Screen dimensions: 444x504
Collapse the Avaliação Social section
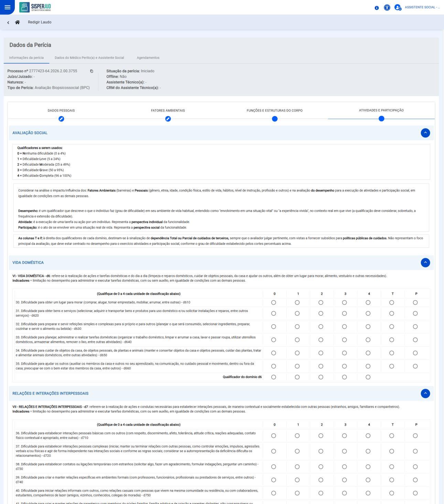point(425,133)
